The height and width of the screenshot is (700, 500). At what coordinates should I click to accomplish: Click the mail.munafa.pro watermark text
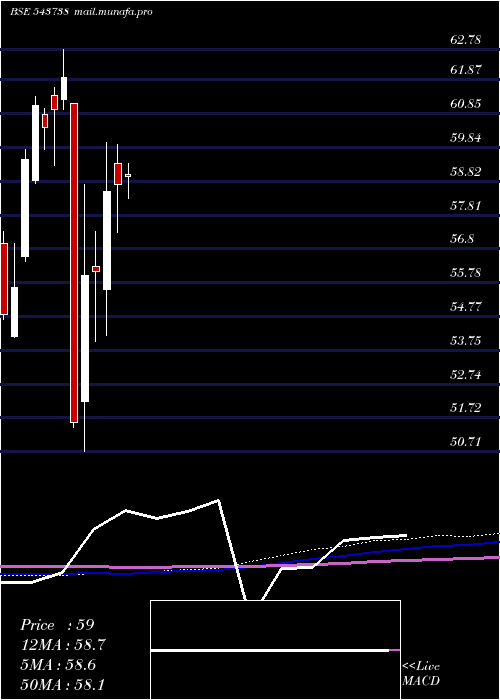tap(112, 12)
